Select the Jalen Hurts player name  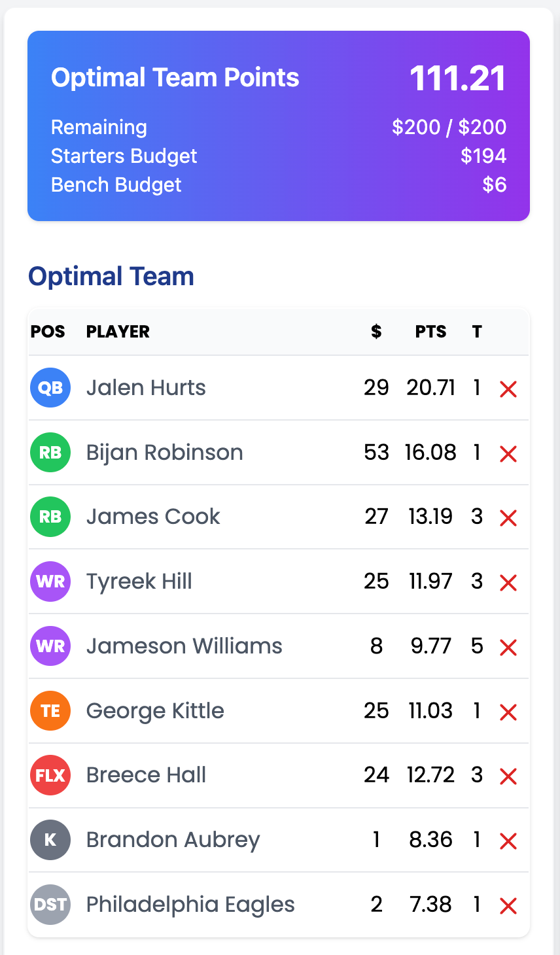pyautogui.click(x=146, y=388)
